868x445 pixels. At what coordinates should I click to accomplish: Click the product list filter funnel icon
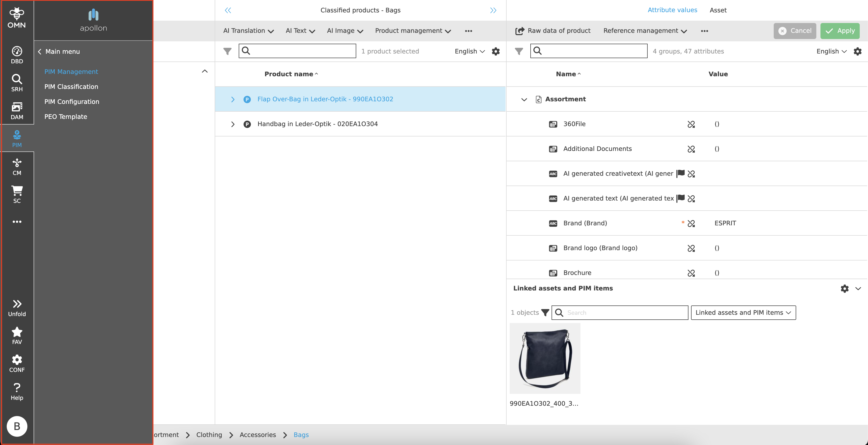[x=227, y=51]
